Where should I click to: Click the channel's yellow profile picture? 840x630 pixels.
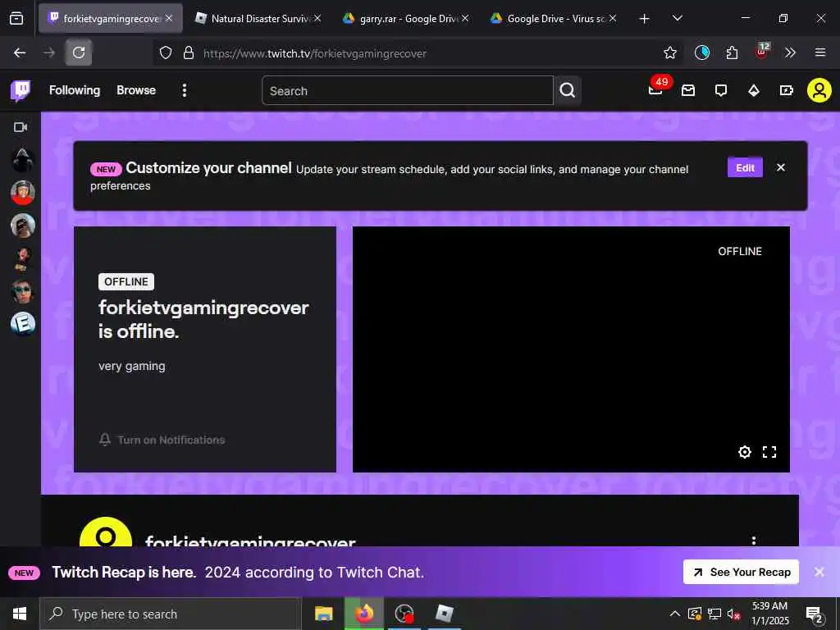[x=106, y=533]
